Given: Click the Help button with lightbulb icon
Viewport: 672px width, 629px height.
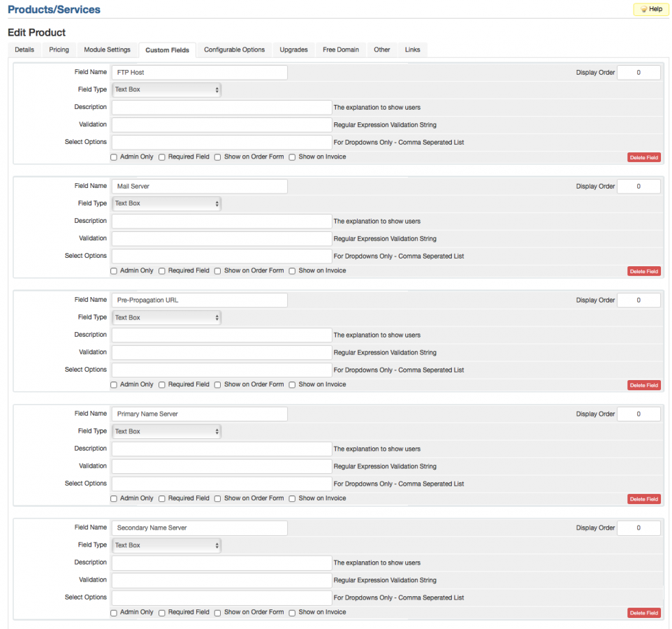Looking at the screenshot, I should [651, 9].
